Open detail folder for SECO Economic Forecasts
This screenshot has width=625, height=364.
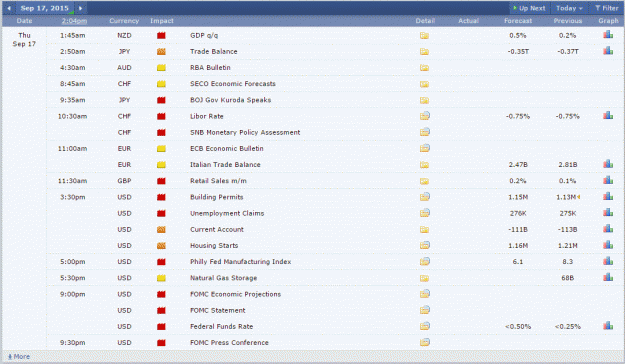coord(424,84)
